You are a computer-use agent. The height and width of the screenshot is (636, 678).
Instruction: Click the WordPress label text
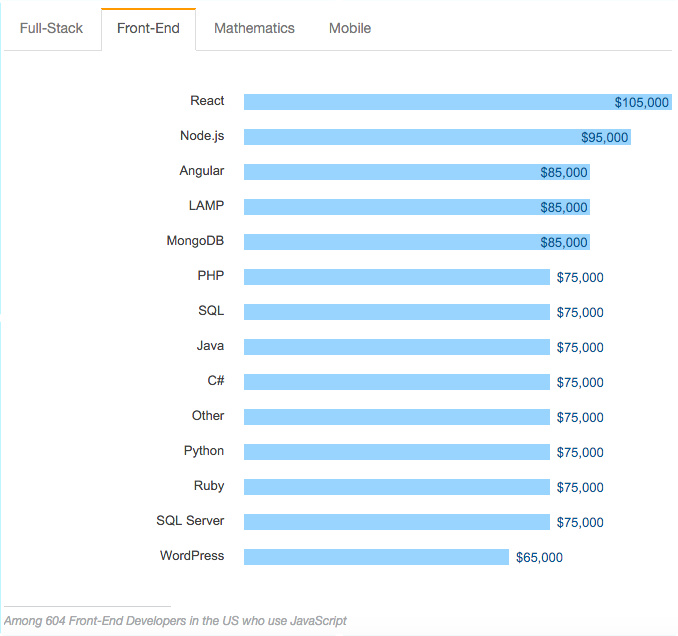192,556
